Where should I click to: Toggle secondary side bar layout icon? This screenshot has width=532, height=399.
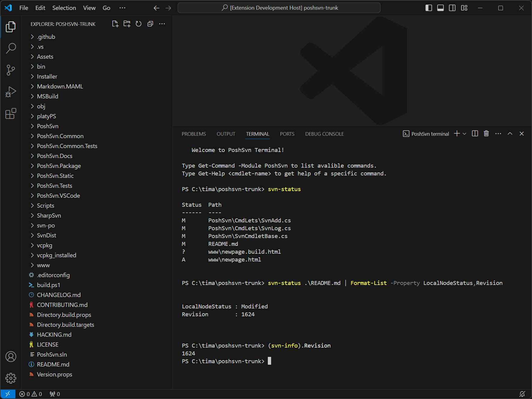click(x=452, y=8)
